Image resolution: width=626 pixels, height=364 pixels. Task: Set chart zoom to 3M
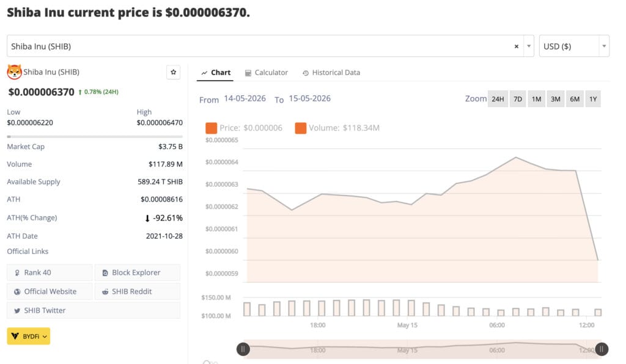(x=556, y=99)
